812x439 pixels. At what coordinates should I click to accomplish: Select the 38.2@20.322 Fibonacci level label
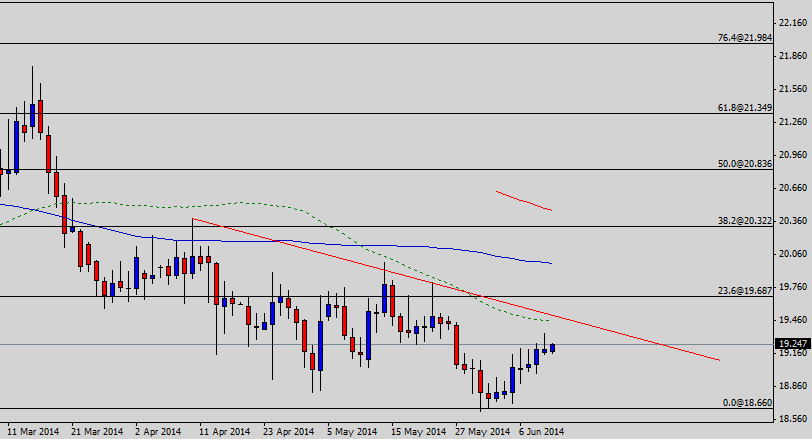click(745, 220)
